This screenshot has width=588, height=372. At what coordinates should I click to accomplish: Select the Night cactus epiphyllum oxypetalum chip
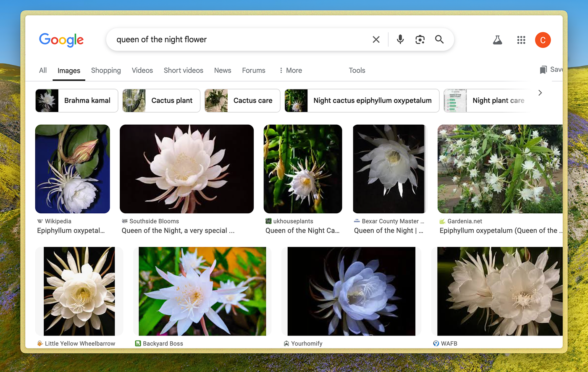(x=362, y=100)
